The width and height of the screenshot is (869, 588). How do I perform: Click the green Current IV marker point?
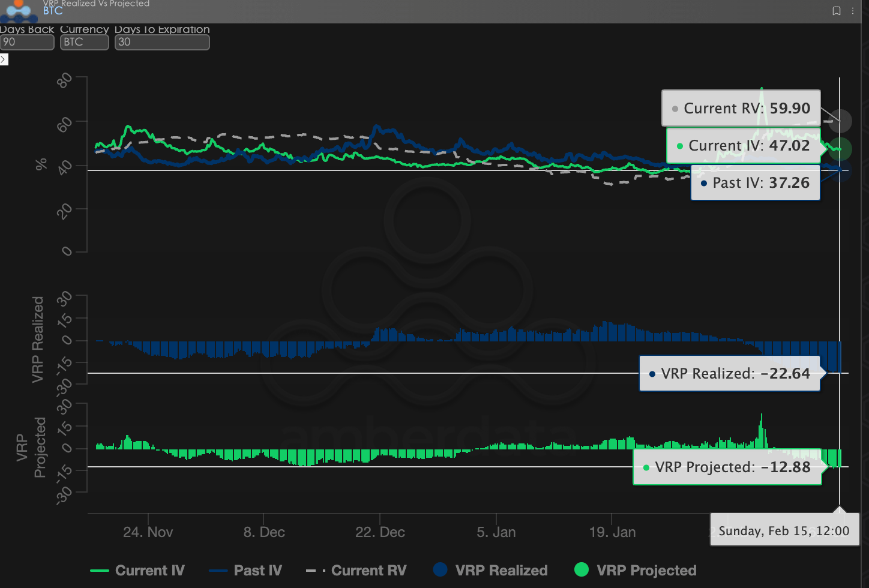(840, 149)
